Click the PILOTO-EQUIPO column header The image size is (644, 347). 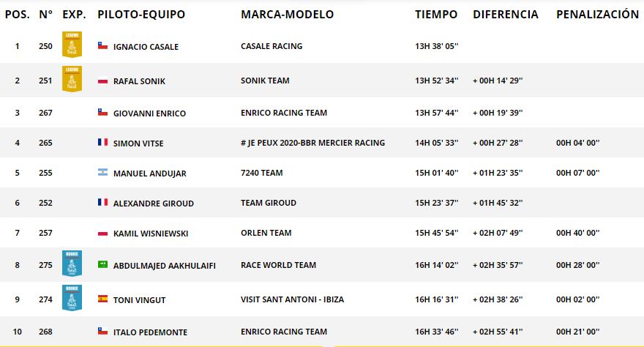(141, 15)
